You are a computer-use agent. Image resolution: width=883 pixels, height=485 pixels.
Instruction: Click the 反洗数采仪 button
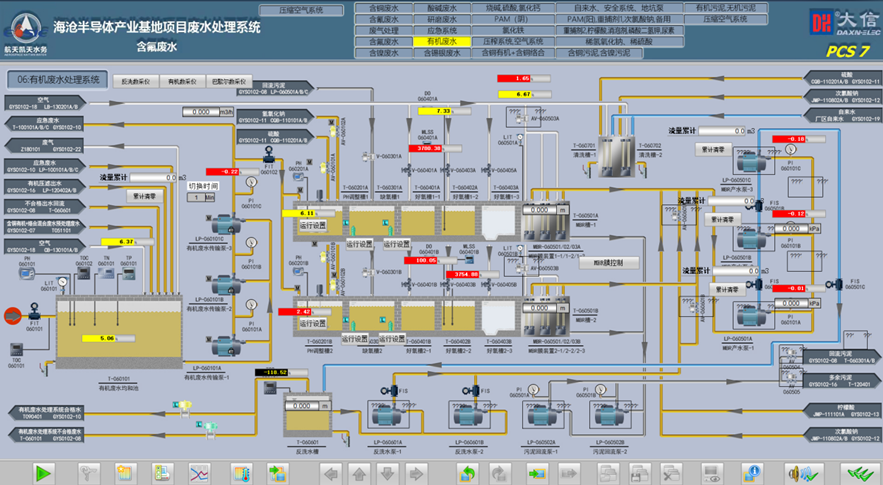coord(136,82)
